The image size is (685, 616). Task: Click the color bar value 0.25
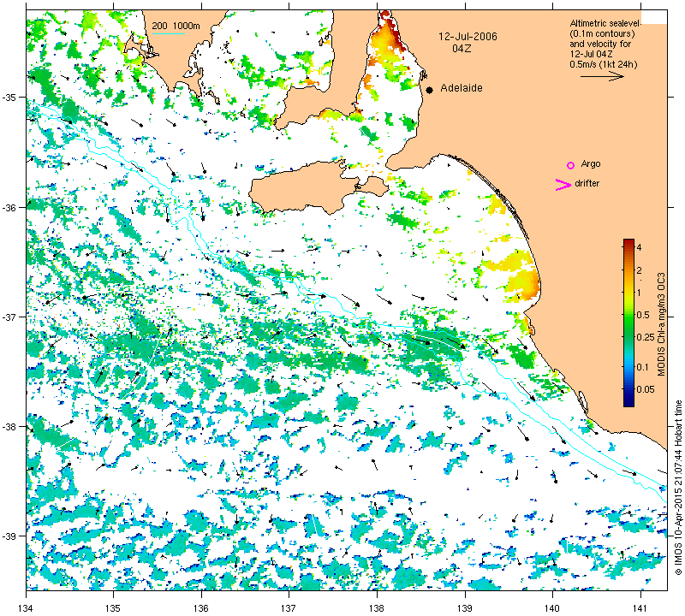click(x=646, y=337)
